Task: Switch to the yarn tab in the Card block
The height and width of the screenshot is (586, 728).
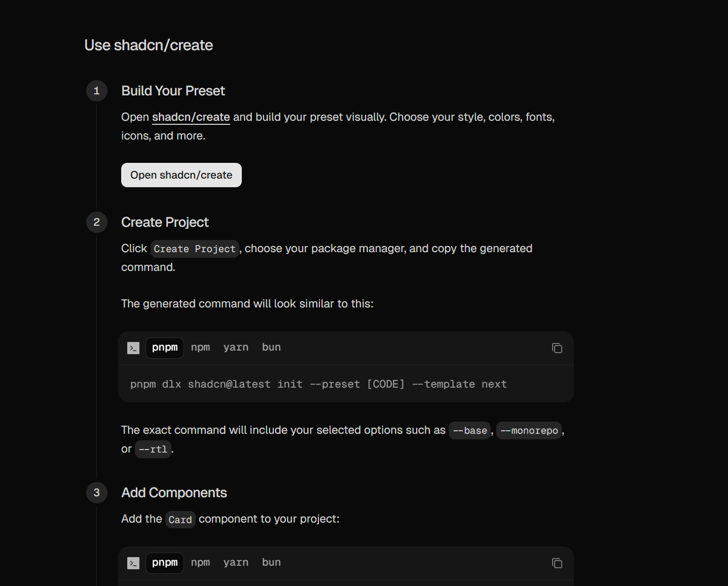Action: (236, 562)
